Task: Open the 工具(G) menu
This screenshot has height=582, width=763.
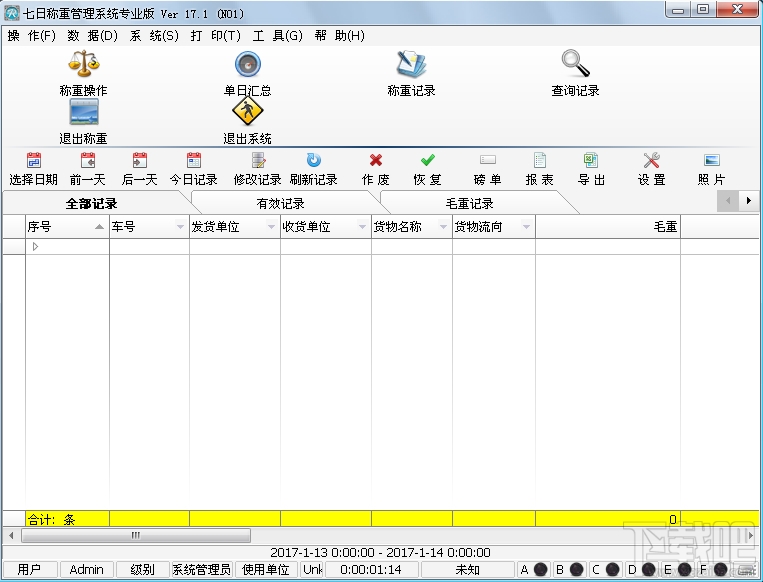Action: [x=277, y=36]
